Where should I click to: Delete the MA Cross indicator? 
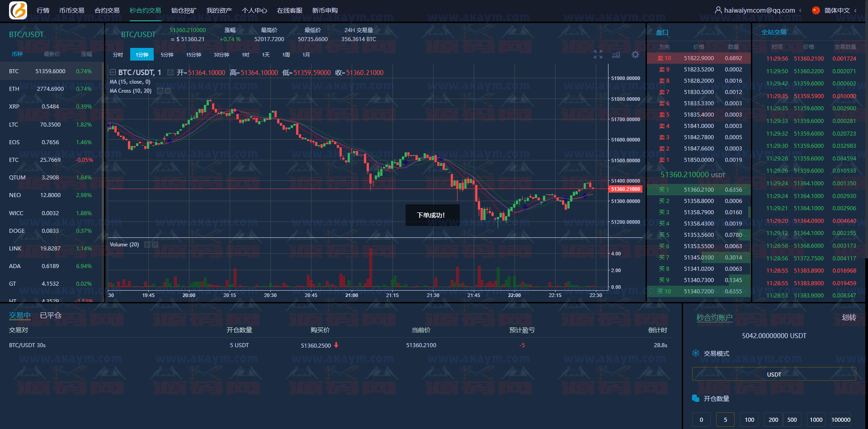[168, 91]
